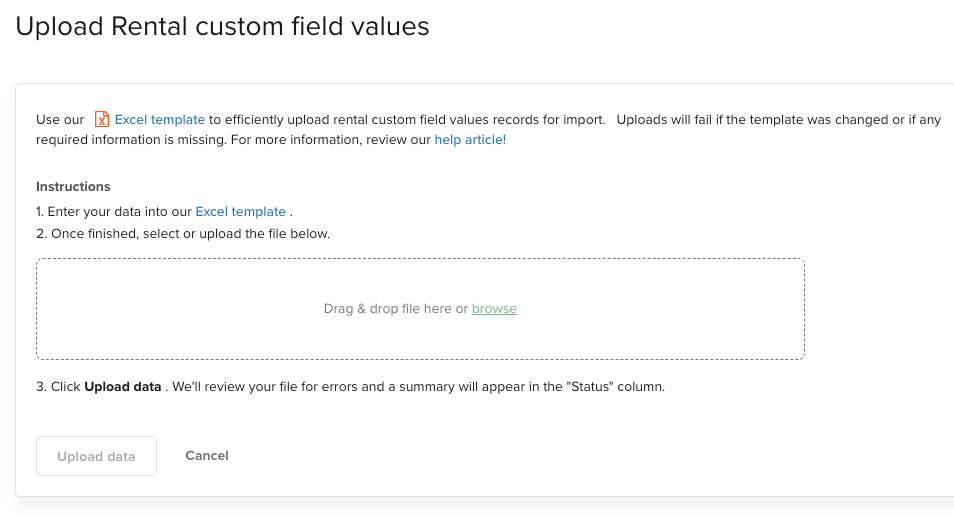Click the green browse link
The height and width of the screenshot is (514, 954).
pyautogui.click(x=494, y=309)
